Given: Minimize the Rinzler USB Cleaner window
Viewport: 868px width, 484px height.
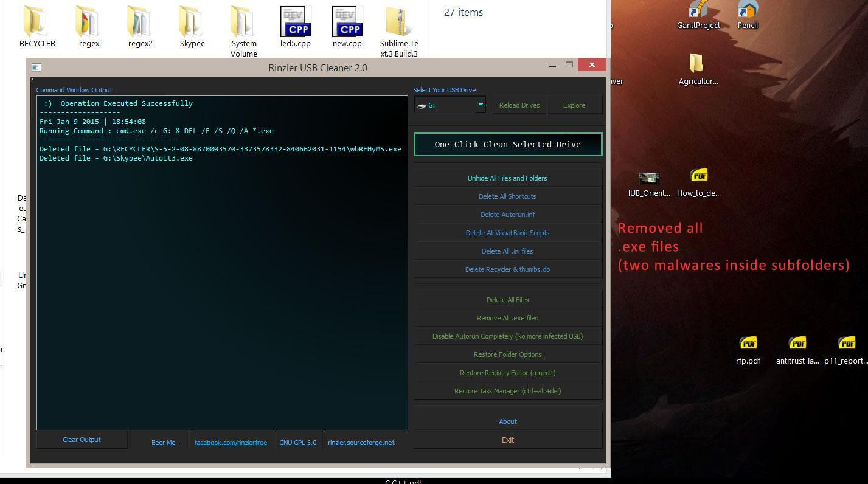Looking at the screenshot, I should pos(552,66).
